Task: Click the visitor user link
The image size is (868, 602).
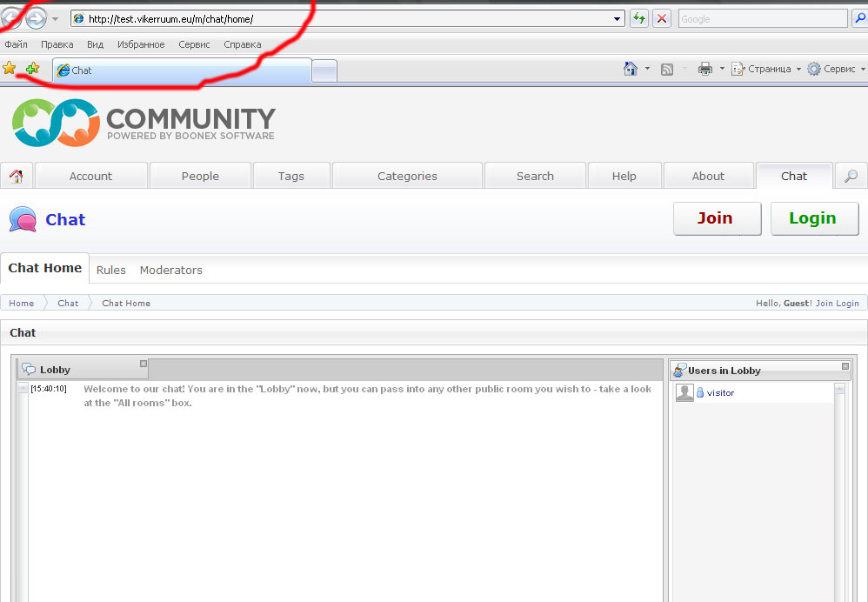Action: click(x=720, y=393)
